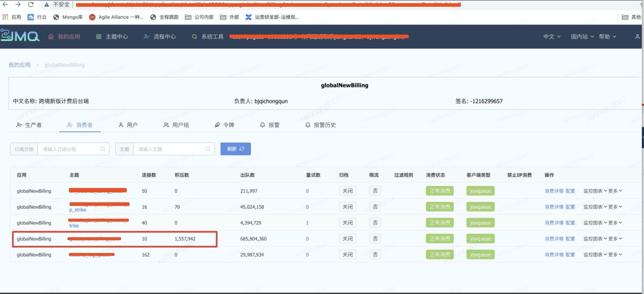Open the 其他 bookmarks folder
The image size is (644, 294).
coord(631,17)
